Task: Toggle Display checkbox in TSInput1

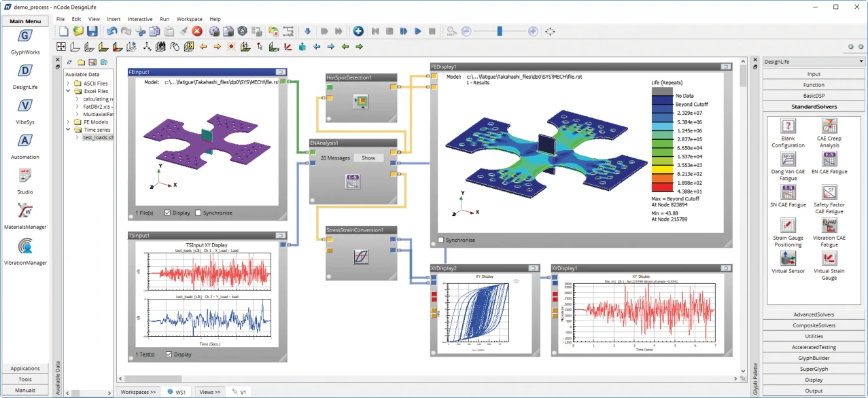Action: [169, 354]
